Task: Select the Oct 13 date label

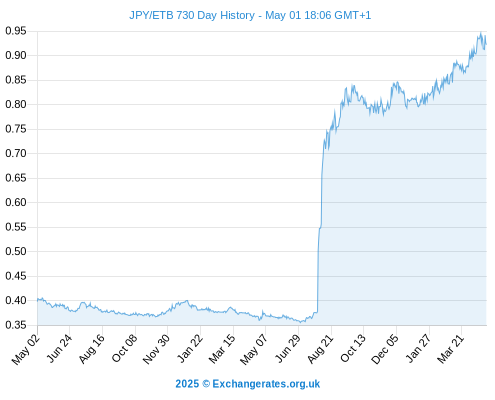Action: (x=353, y=349)
